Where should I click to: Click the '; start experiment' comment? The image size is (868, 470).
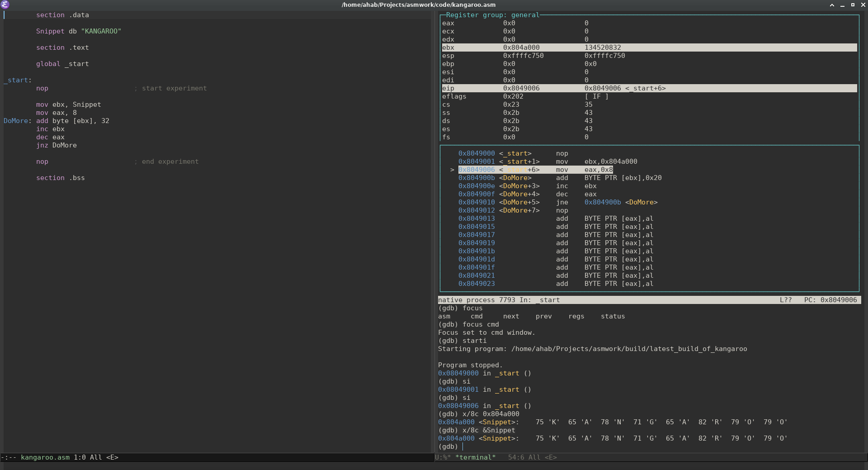[x=170, y=88]
